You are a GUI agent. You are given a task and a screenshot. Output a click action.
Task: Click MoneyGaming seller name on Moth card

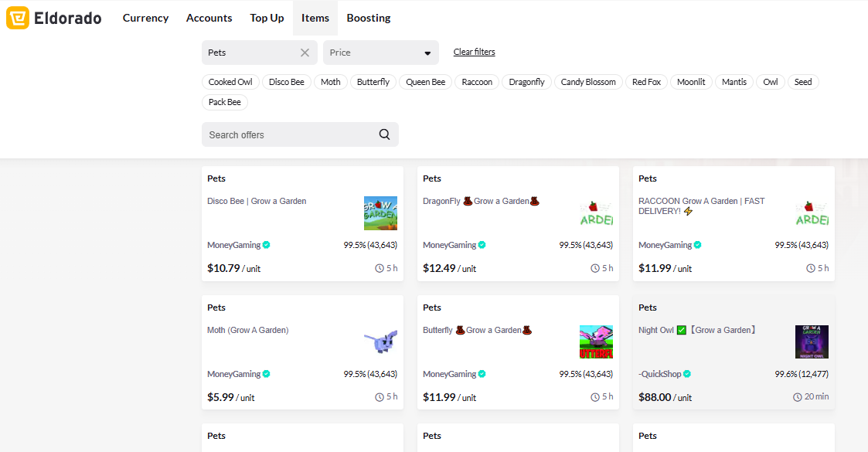tap(233, 374)
